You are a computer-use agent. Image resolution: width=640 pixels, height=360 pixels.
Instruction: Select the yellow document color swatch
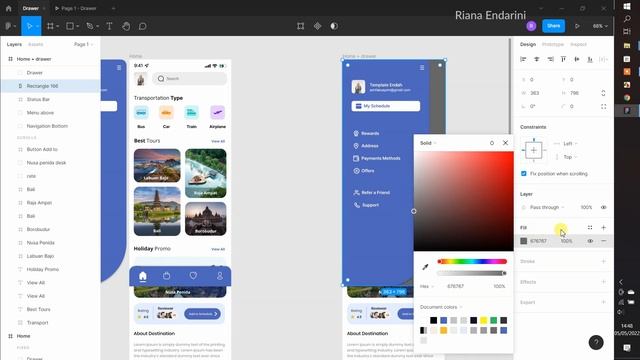[484, 320]
